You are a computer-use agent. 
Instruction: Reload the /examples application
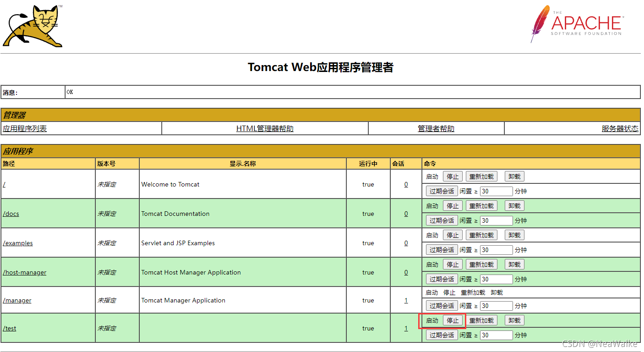pos(481,235)
